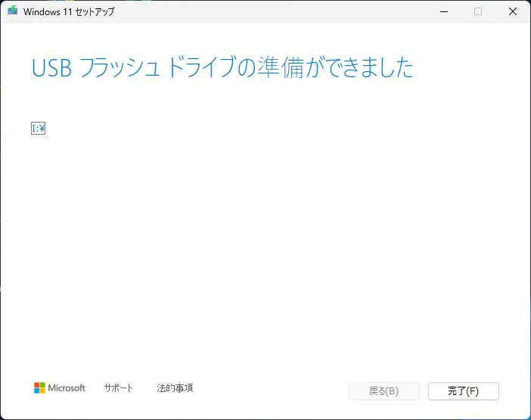Open the I:¥ drive link
The image size is (531, 420).
[39, 129]
